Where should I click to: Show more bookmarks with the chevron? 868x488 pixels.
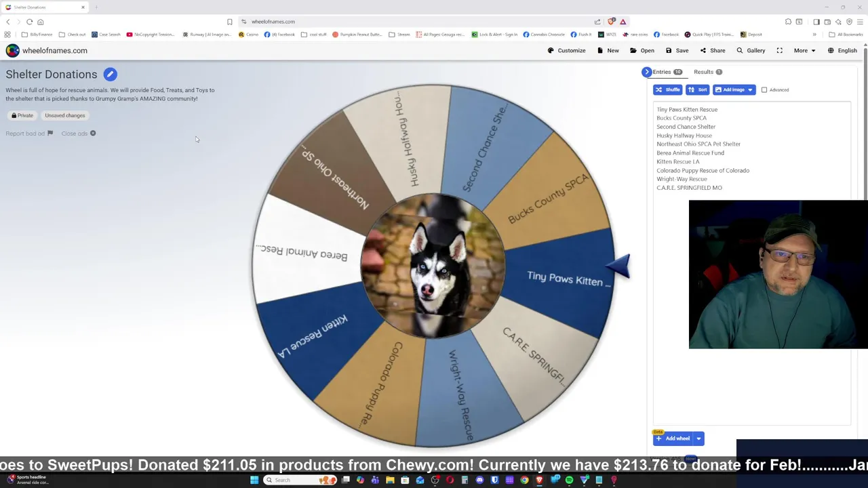(814, 35)
